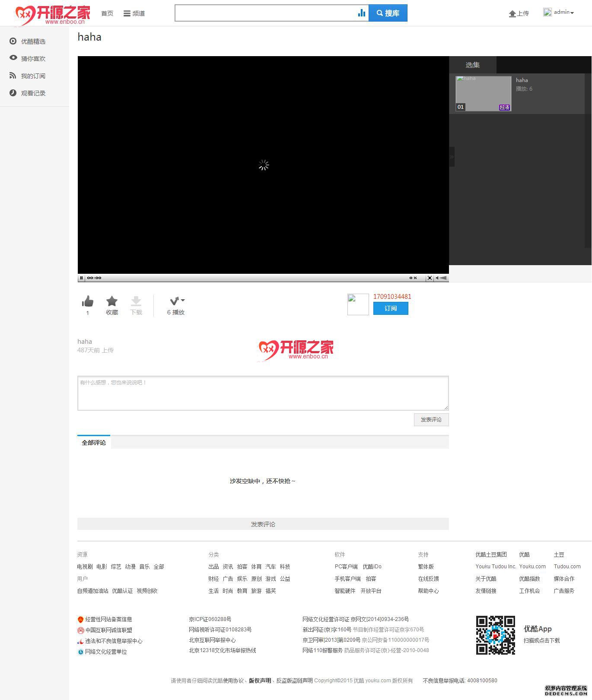The width and height of the screenshot is (592, 700).
Task: Expand the admin user dropdown
Action: tap(563, 13)
